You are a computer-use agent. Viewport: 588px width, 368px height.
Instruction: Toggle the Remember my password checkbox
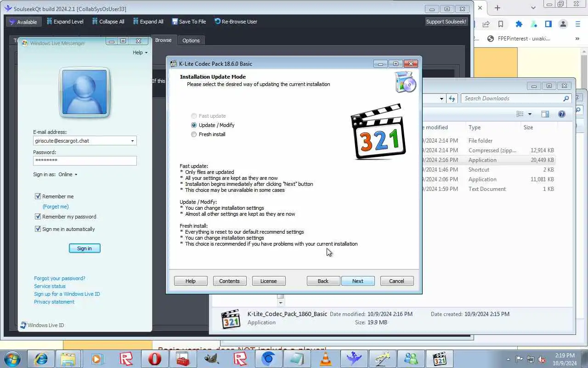38,217
